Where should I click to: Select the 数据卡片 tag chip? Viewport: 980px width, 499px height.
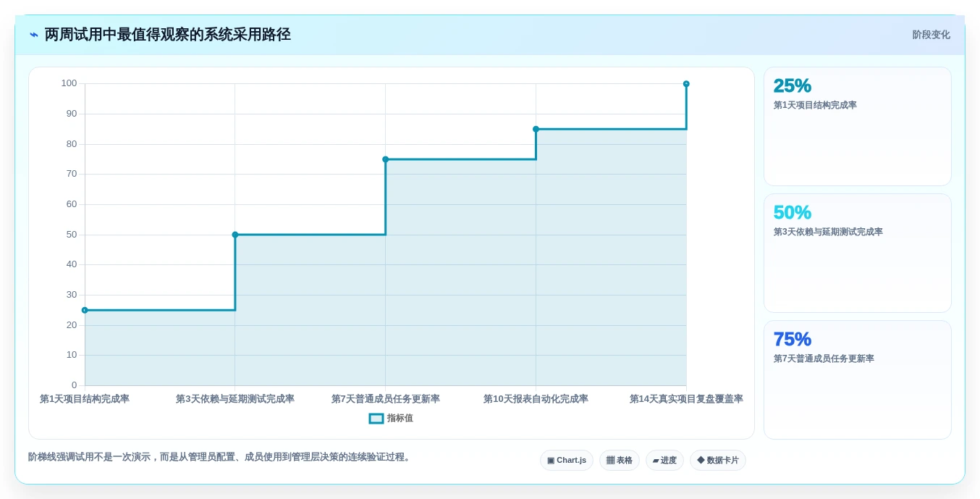[718, 461]
